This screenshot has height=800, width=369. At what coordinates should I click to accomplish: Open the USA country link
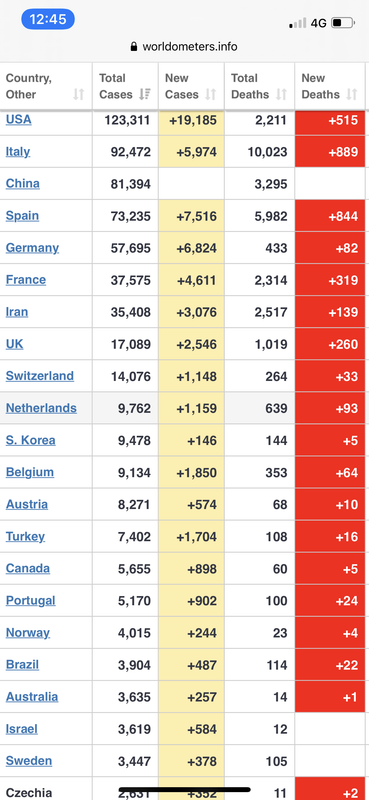pyautogui.click(x=18, y=119)
